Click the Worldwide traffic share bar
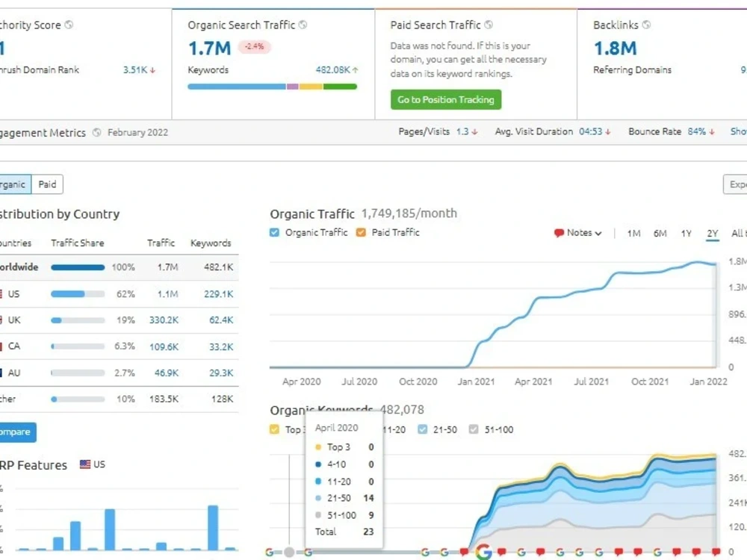The image size is (747, 560). click(x=78, y=267)
